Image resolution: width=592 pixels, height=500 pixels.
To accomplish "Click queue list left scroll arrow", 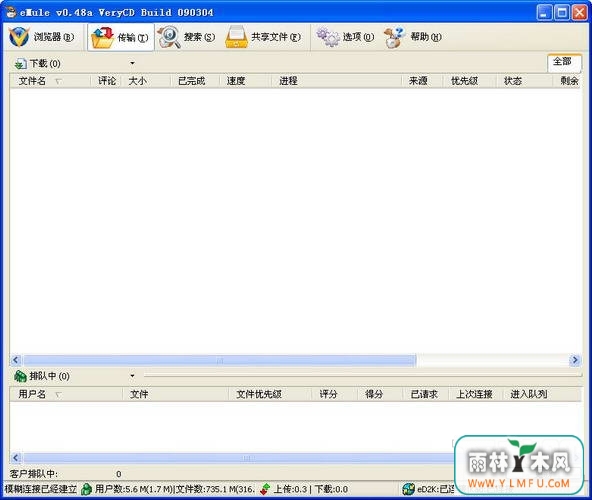I will [15, 458].
